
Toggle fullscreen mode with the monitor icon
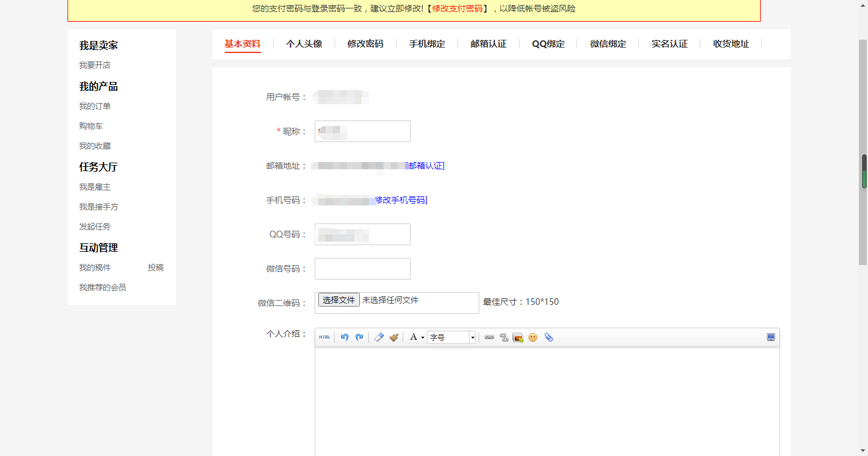[x=770, y=337]
